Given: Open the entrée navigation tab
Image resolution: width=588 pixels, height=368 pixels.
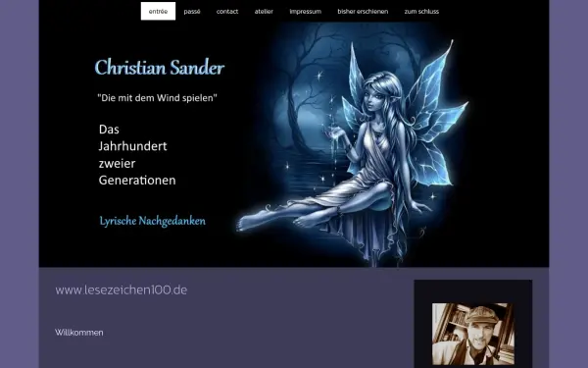Looking at the screenshot, I should coord(158,11).
